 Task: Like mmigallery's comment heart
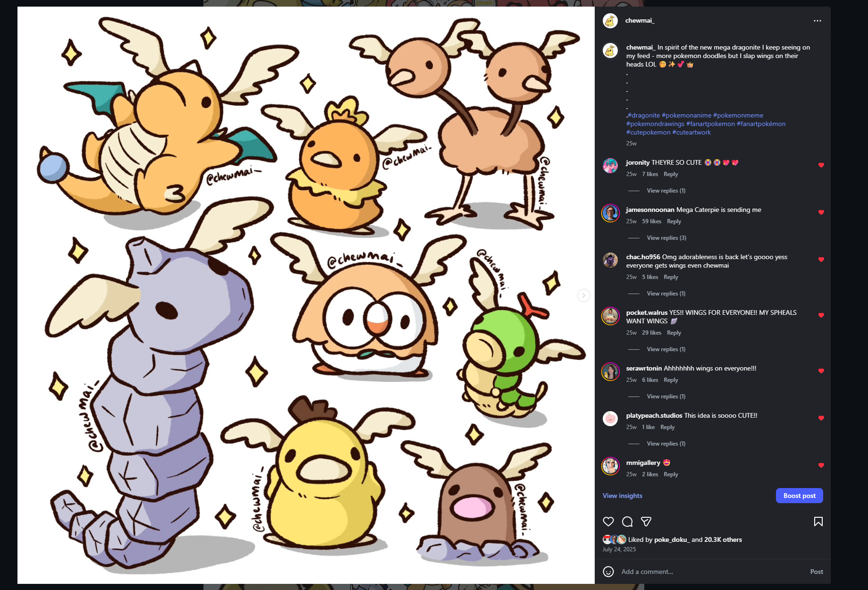click(x=821, y=465)
